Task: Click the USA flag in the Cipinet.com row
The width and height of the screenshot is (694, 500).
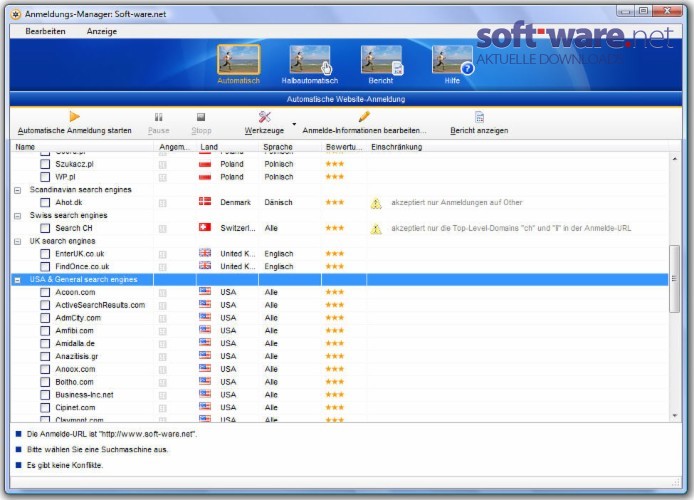Action: point(205,407)
